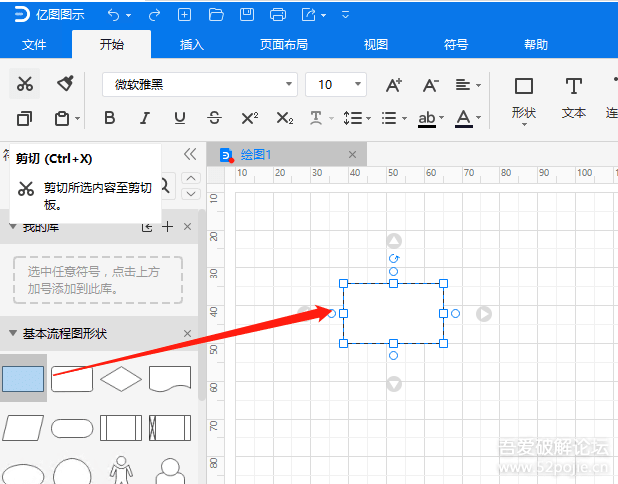Collapse the 基本流程图形状 section
This screenshot has height=484, width=618.
(x=187, y=333)
